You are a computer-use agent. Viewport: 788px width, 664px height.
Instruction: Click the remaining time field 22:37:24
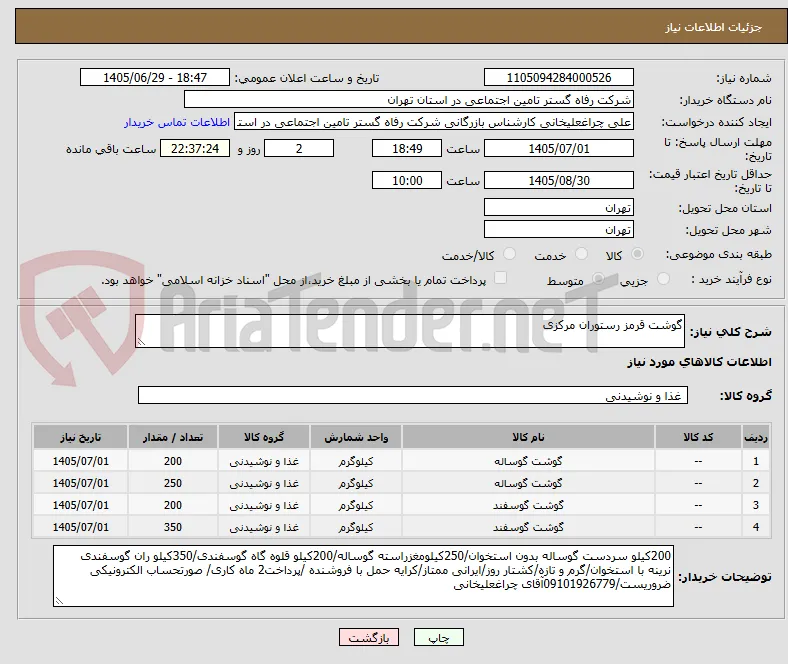pyautogui.click(x=195, y=149)
